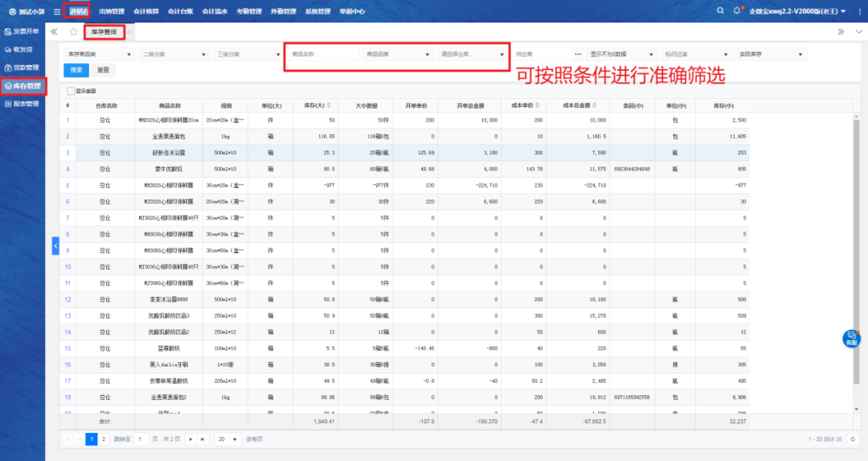Expand the 库存商品类 dropdown

coord(99,55)
